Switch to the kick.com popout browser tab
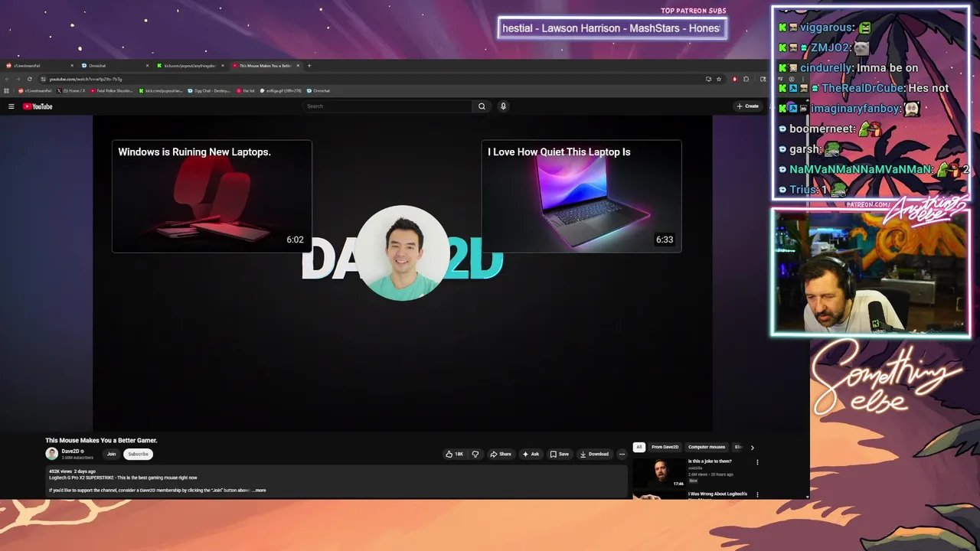The image size is (980, 551). pyautogui.click(x=190, y=66)
